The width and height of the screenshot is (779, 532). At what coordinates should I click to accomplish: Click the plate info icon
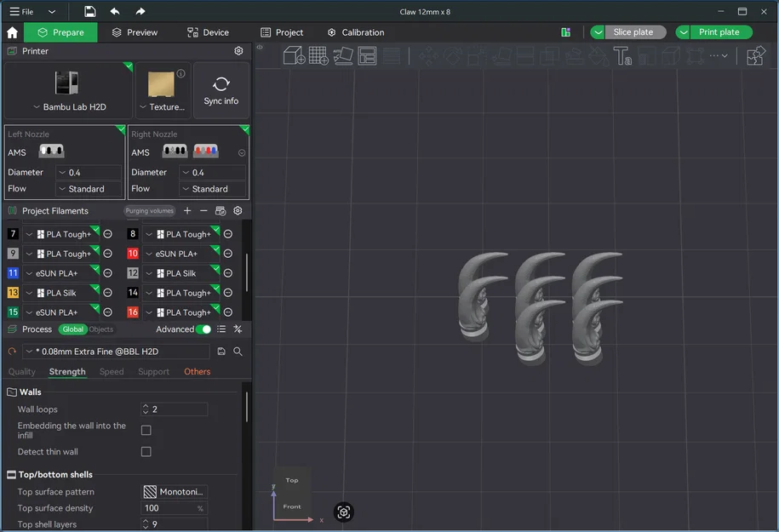(x=181, y=73)
